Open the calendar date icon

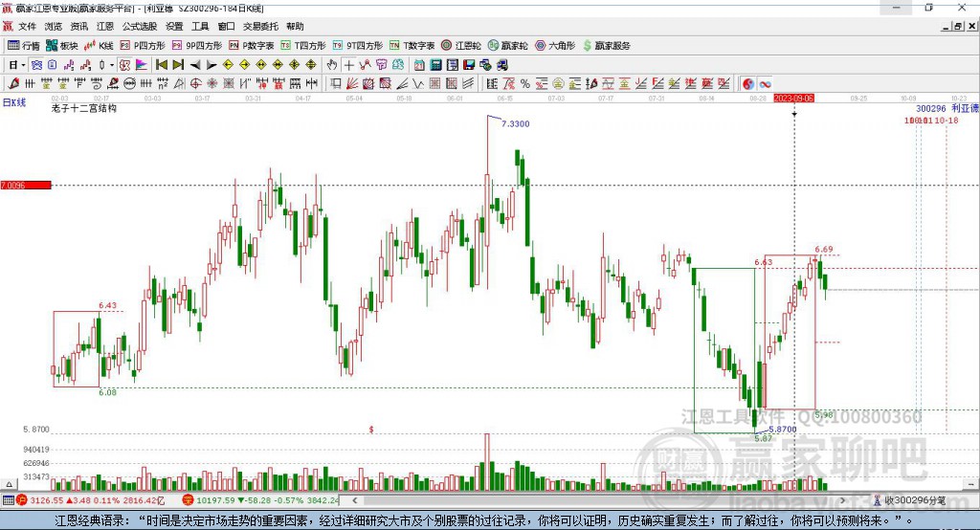point(419,65)
